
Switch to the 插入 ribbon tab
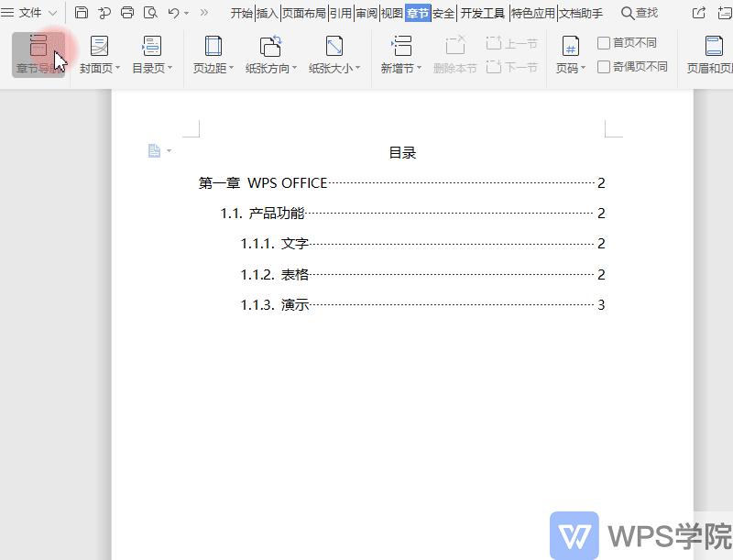click(267, 13)
